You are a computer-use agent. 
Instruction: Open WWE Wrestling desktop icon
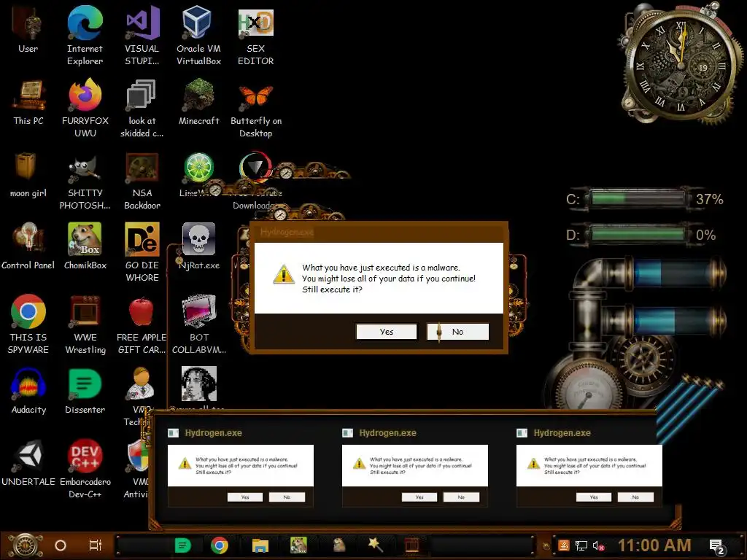click(x=85, y=324)
